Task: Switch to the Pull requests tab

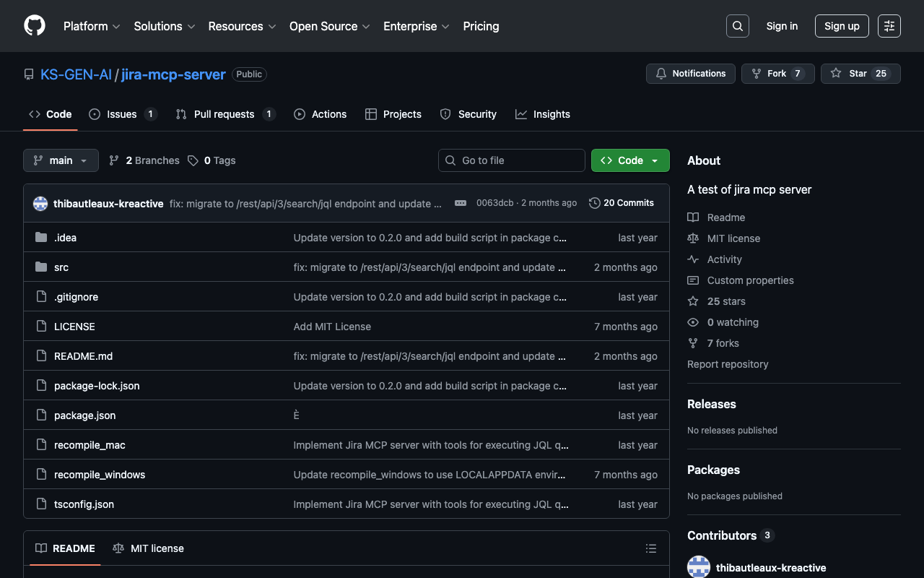Action: (225, 114)
